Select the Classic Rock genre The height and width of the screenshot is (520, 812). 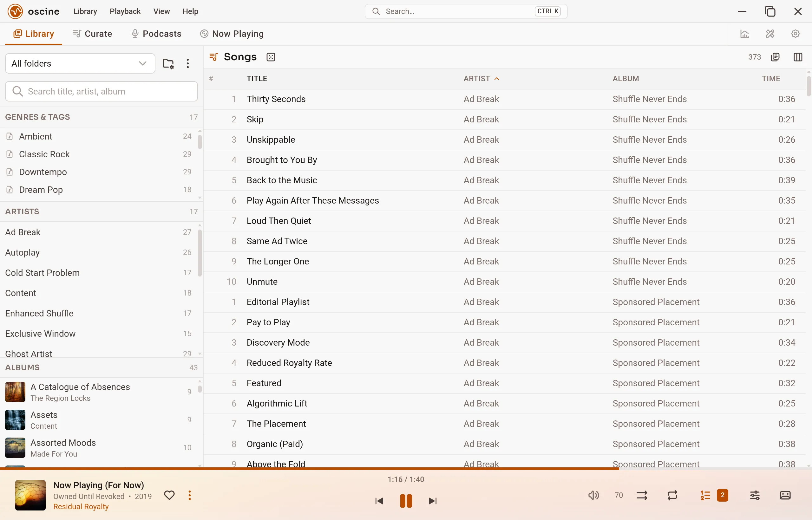pos(99,154)
